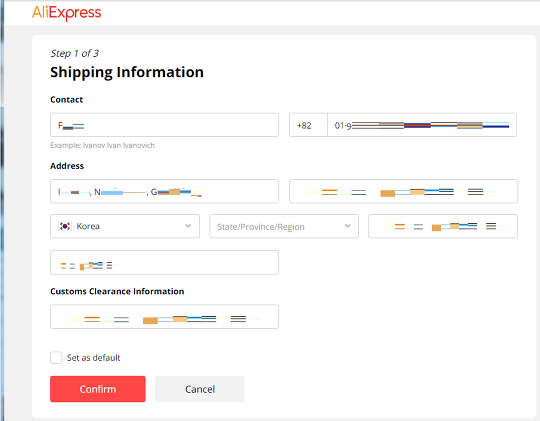
Task: Click the field below Korea dropdown
Action: tap(165, 263)
